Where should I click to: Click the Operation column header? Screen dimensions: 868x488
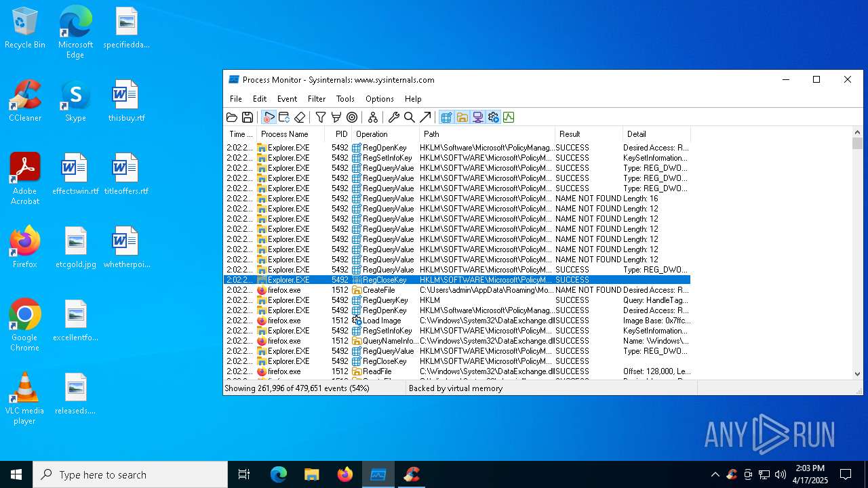(386, 134)
